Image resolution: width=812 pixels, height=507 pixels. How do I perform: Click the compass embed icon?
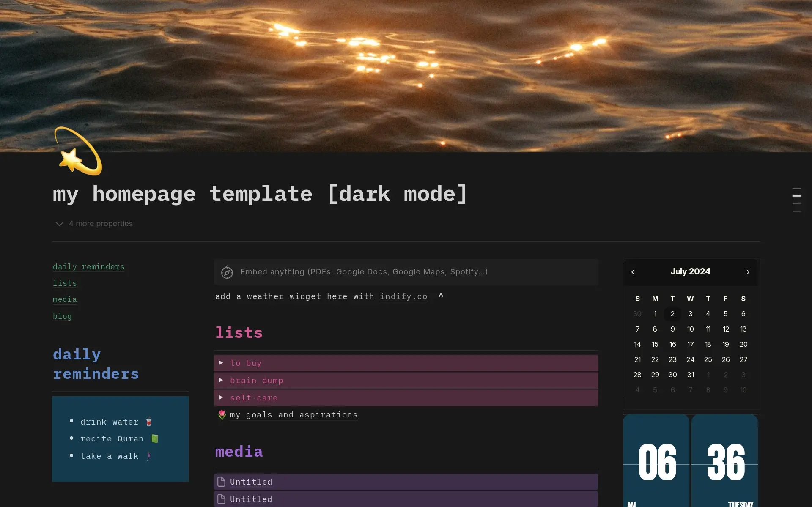click(x=227, y=272)
